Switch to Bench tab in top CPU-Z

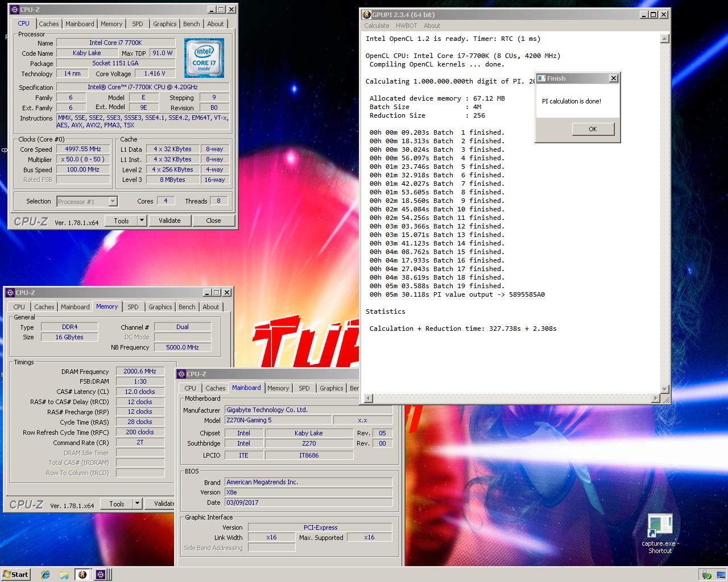[x=192, y=24]
